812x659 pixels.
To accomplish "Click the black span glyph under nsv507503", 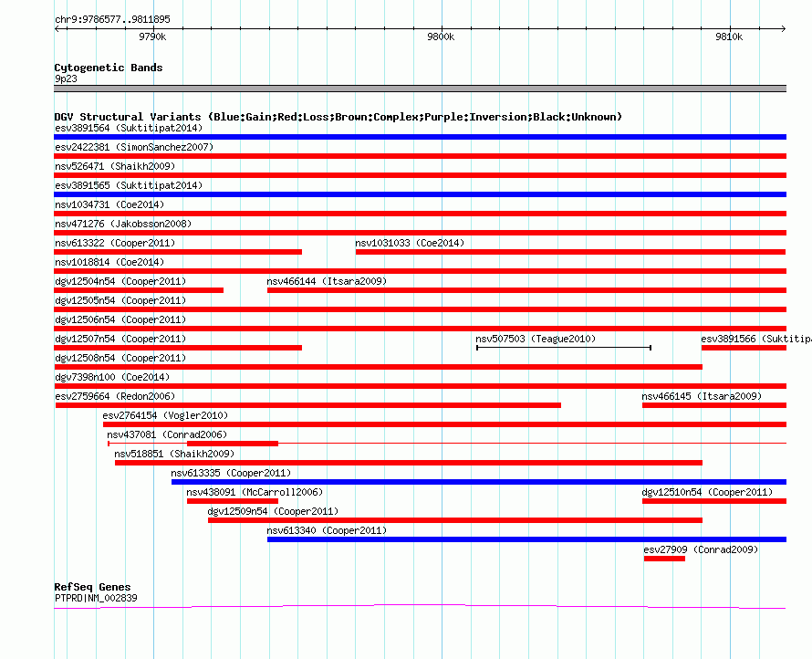I will [564, 348].
